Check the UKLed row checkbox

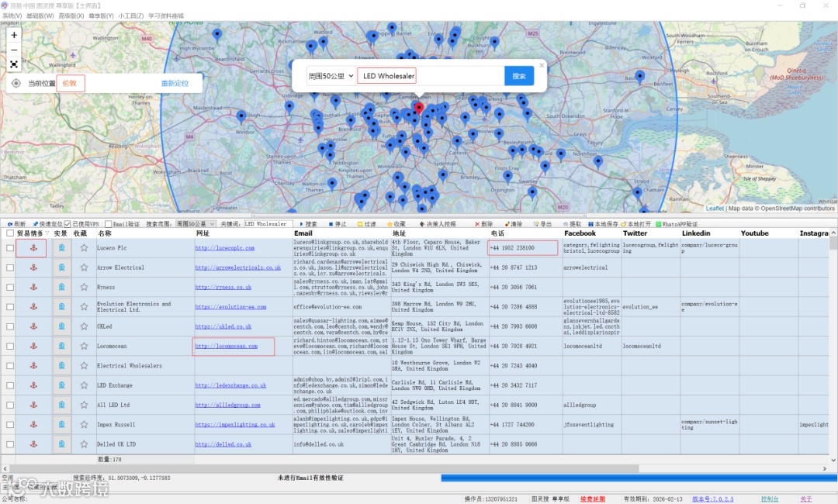point(10,326)
